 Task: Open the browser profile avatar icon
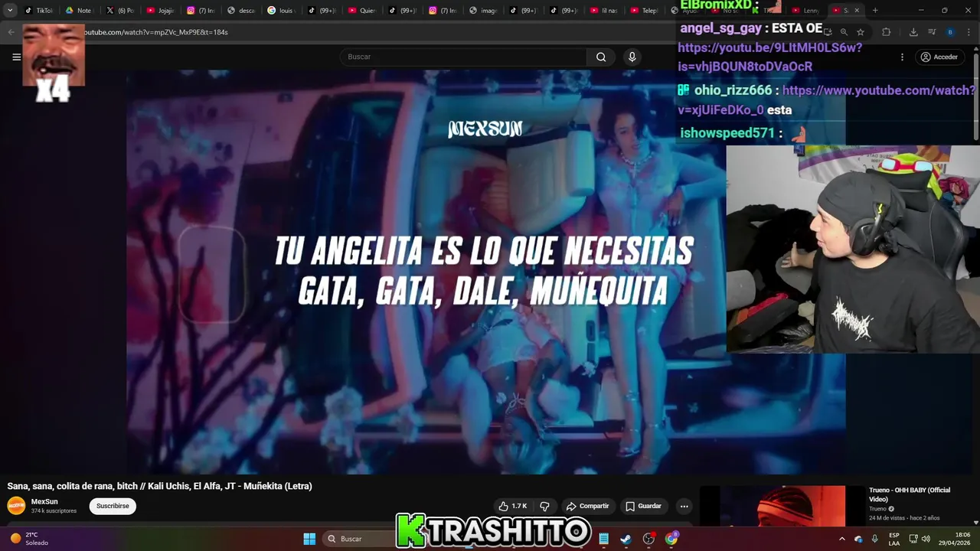pyautogui.click(x=950, y=32)
